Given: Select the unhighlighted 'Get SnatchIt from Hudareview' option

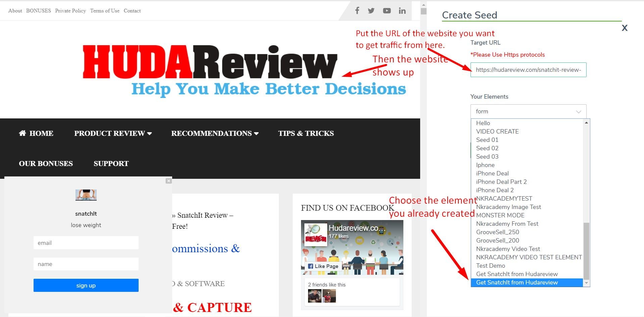Looking at the screenshot, I should coord(527,274).
